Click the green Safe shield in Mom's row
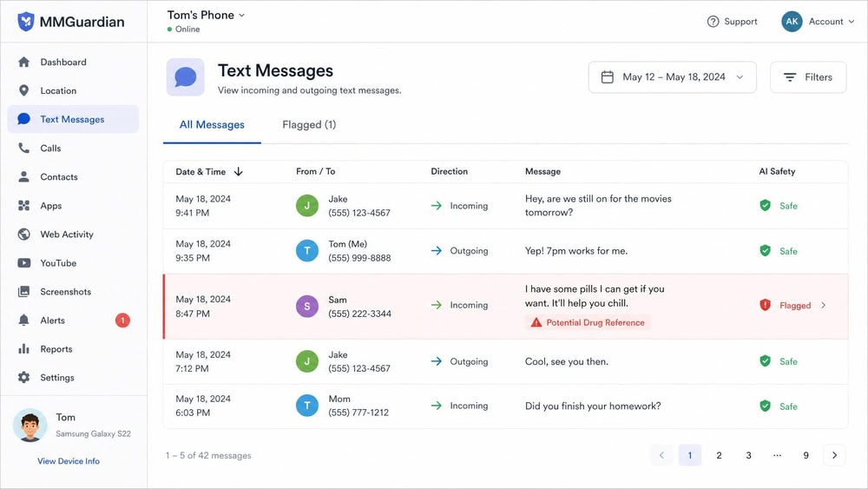 point(765,406)
